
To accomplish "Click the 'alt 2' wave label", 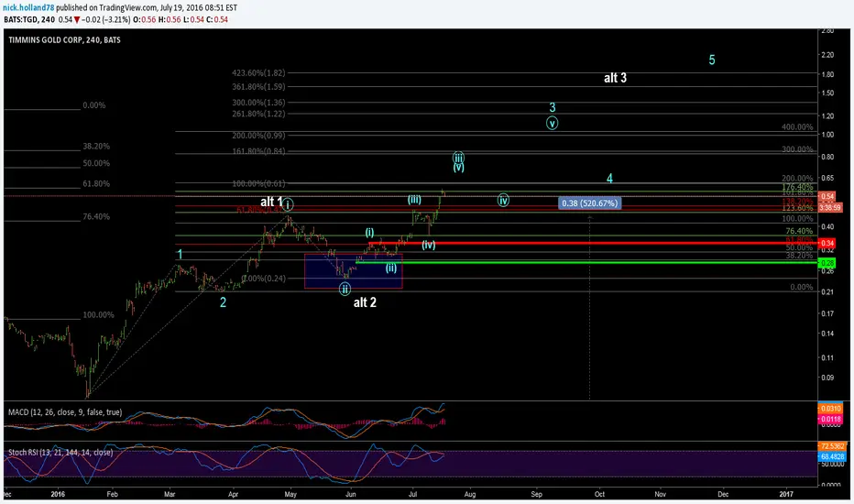I will click(365, 302).
